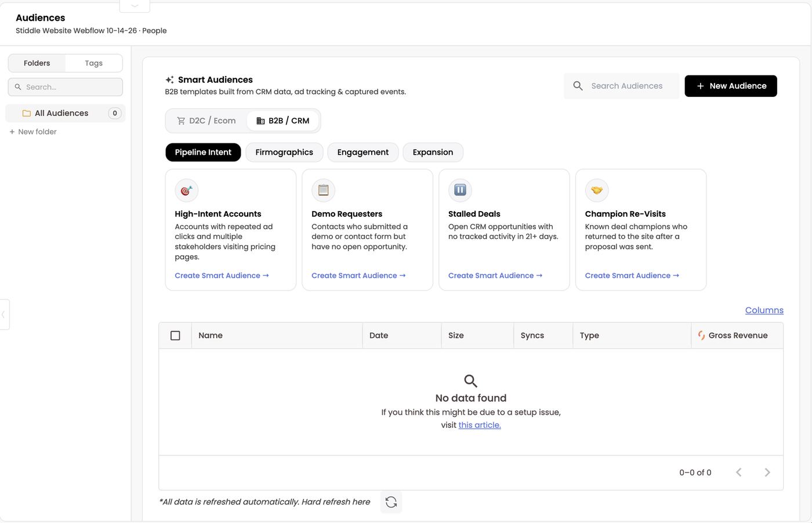Go to the previous page arrow
812x523 pixels.
[738, 473]
